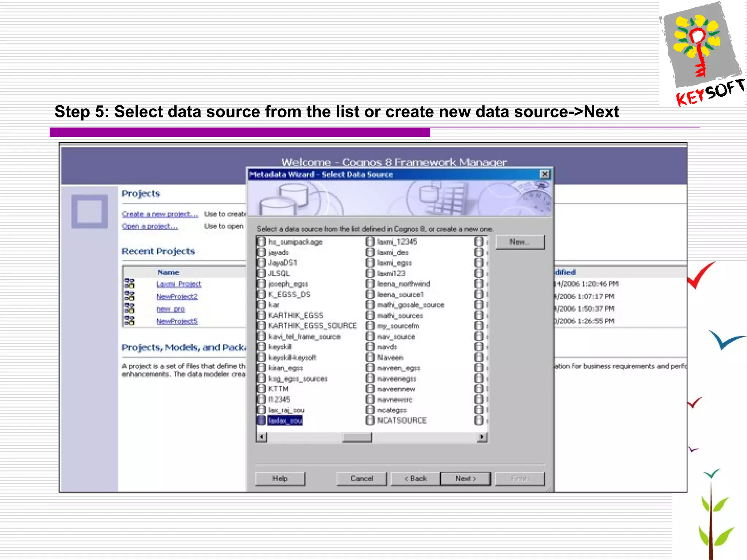Viewport: 747px width, 560px height.
Task: Click the Help button
Action: coord(280,479)
